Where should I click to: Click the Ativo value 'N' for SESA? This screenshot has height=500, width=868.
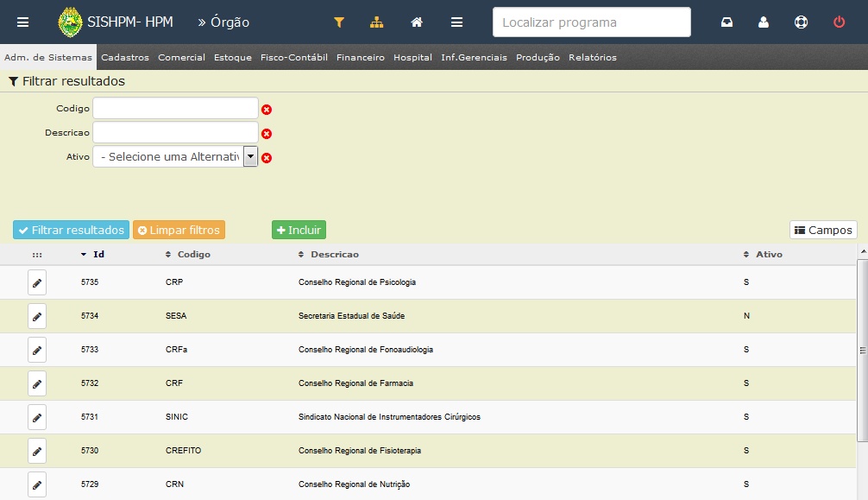(x=746, y=316)
